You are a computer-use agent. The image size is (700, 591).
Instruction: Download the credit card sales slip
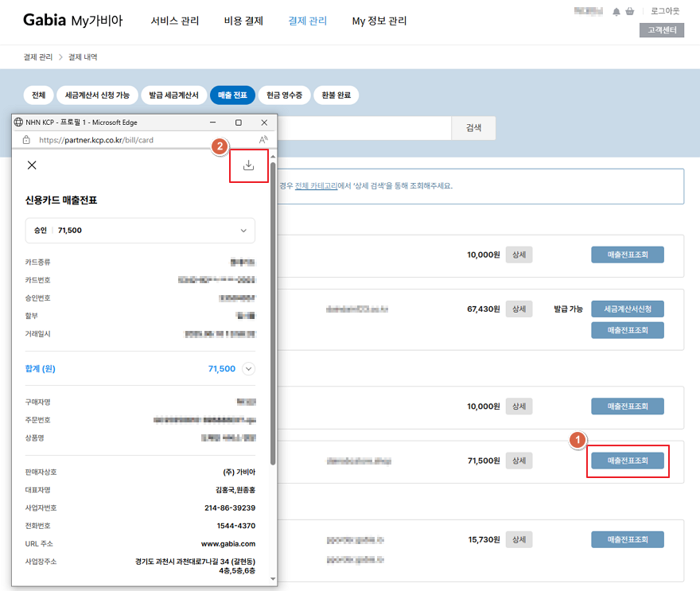tap(249, 165)
